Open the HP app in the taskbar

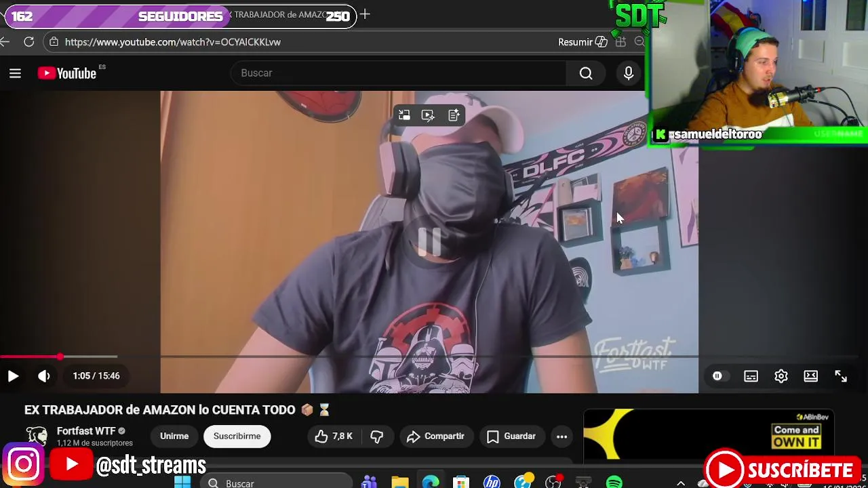[492, 483]
